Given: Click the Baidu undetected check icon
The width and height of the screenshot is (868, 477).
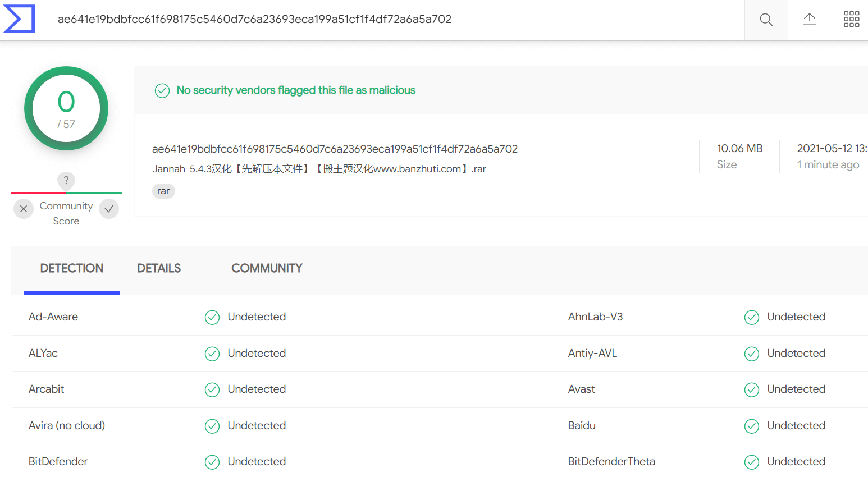Looking at the screenshot, I should [x=752, y=426].
